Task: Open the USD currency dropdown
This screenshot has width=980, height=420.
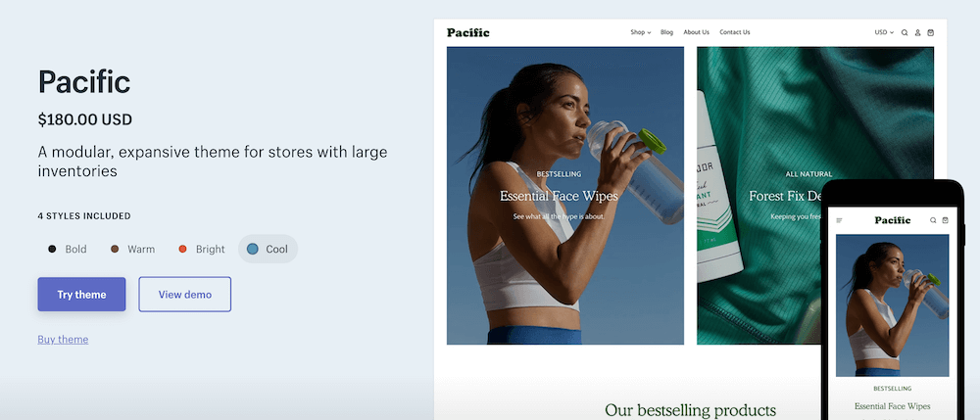Action: tap(884, 32)
